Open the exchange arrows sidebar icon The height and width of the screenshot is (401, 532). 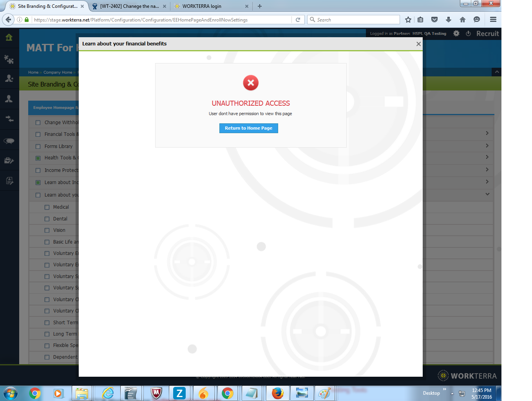tap(9, 119)
